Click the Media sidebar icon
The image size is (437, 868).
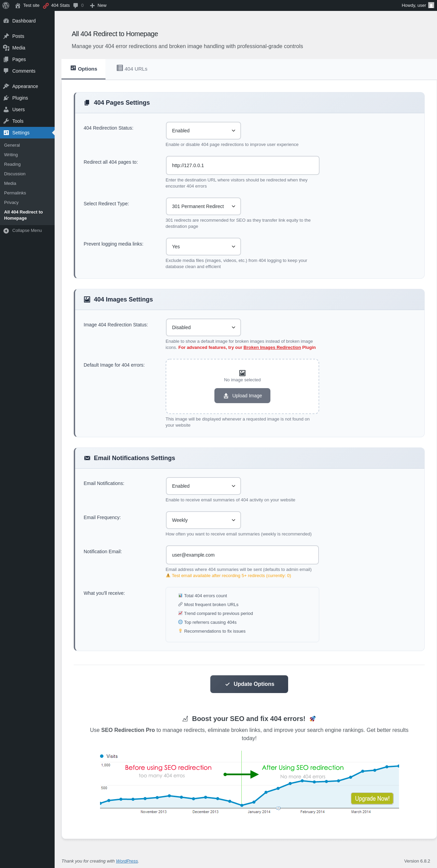[x=6, y=48]
